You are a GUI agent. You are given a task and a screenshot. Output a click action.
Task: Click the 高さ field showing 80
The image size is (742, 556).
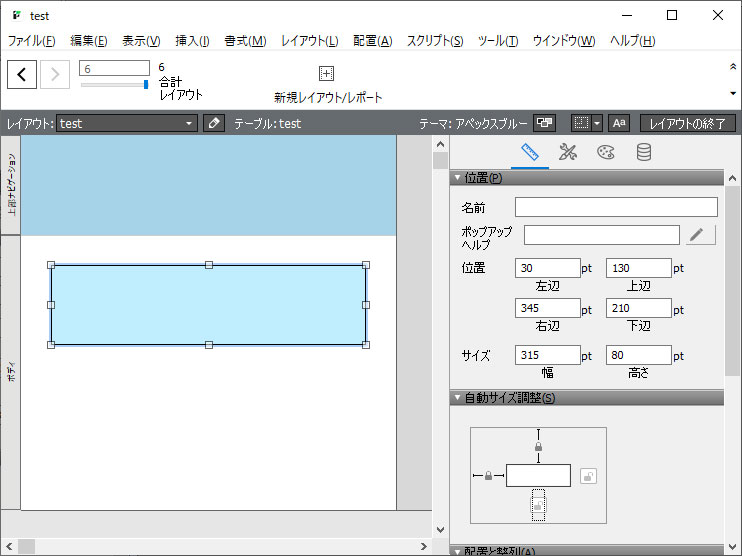(x=638, y=355)
